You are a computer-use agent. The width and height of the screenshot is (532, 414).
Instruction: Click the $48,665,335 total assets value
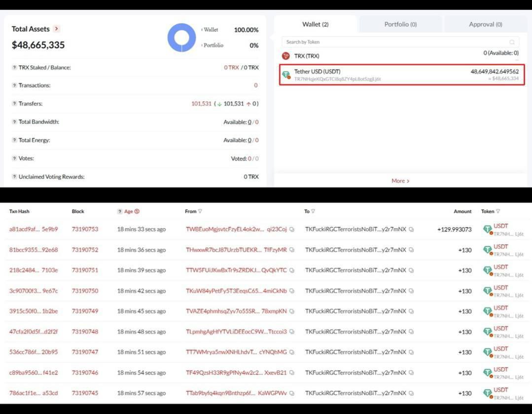[38, 45]
